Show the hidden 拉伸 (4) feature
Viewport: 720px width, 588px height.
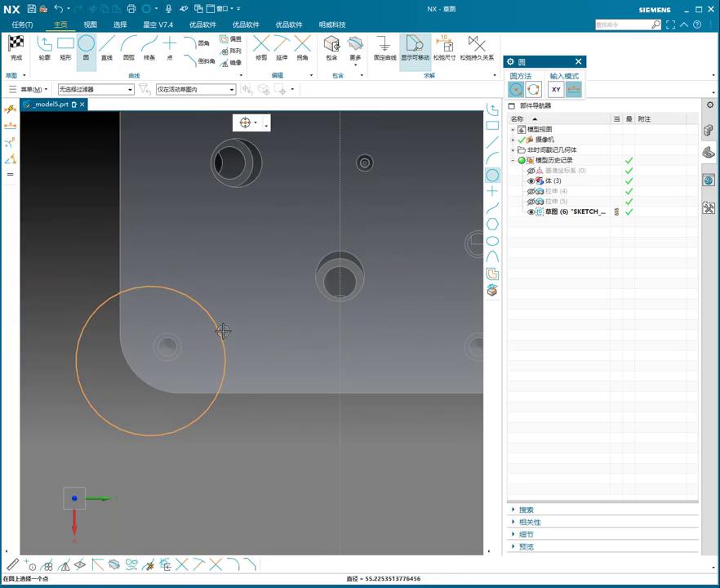531,191
